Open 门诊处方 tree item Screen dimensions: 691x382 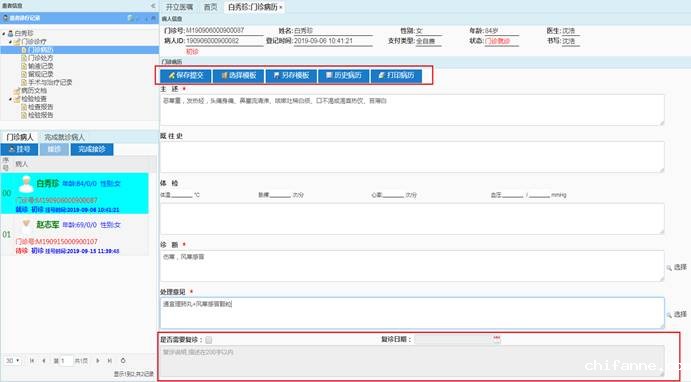pyautogui.click(x=40, y=58)
